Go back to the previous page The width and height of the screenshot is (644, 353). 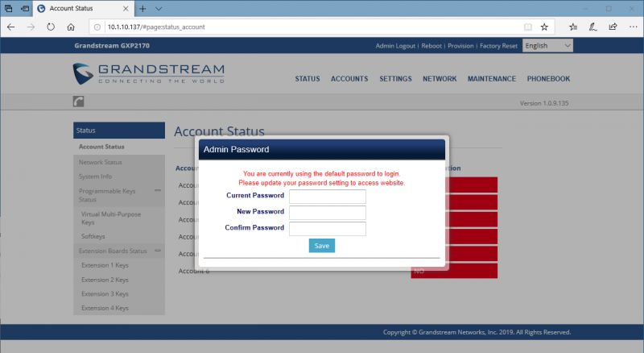[10, 27]
